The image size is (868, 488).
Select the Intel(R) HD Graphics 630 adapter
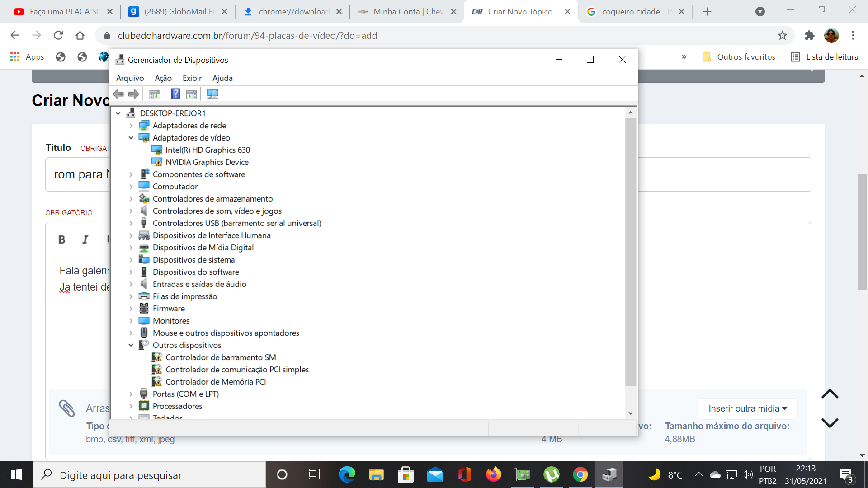(208, 150)
